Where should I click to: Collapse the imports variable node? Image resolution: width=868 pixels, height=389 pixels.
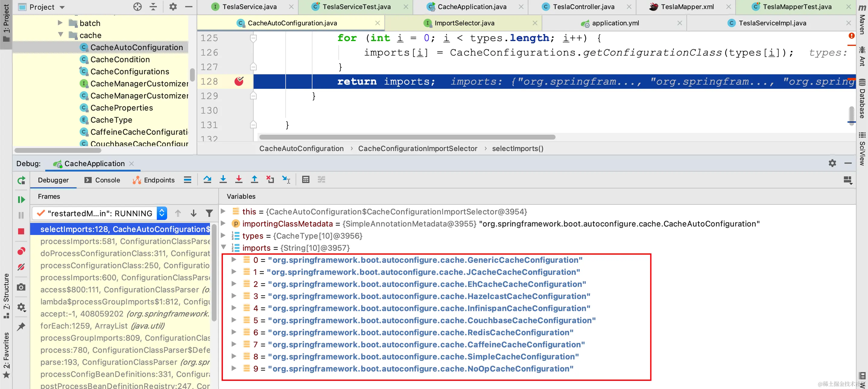(x=223, y=248)
